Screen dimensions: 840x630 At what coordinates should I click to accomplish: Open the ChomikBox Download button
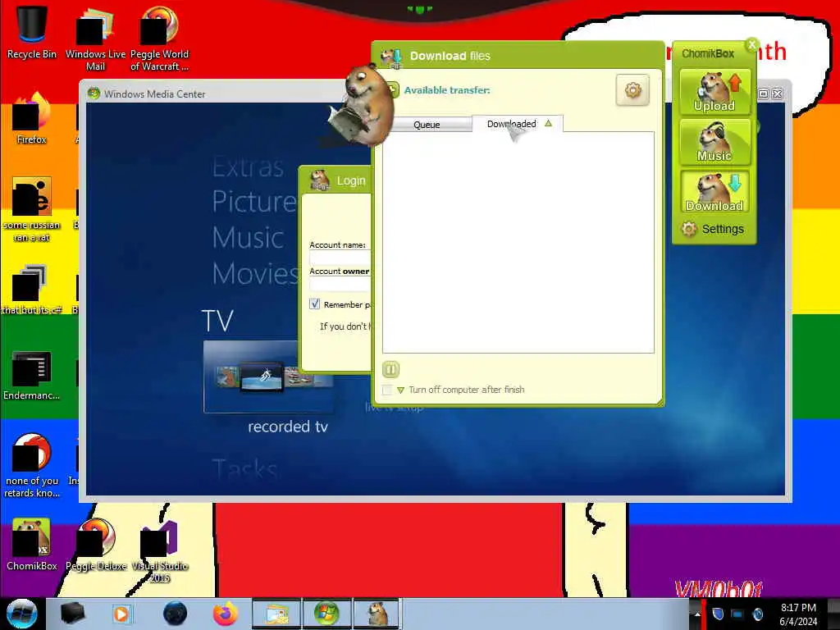tap(714, 192)
